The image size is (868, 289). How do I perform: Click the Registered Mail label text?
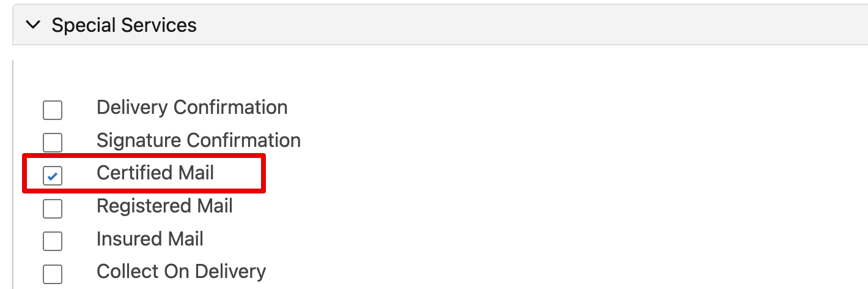[164, 206]
